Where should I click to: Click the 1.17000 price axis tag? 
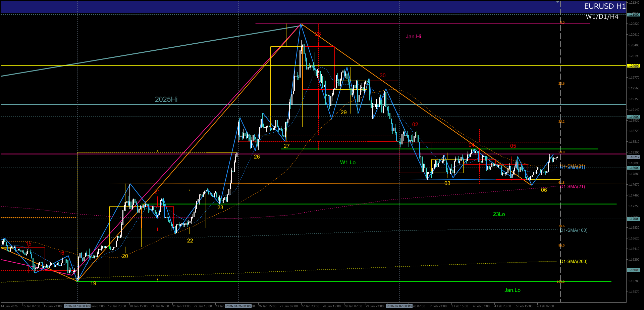634,219
